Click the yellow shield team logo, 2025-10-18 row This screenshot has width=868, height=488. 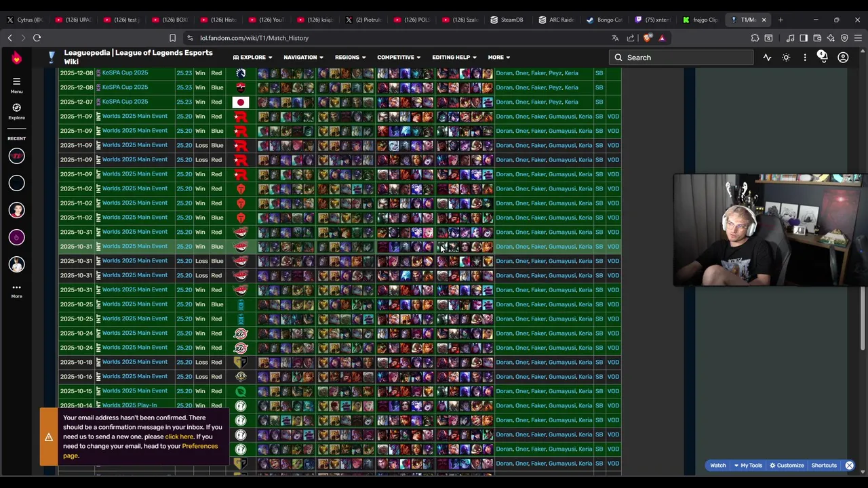coord(241,362)
